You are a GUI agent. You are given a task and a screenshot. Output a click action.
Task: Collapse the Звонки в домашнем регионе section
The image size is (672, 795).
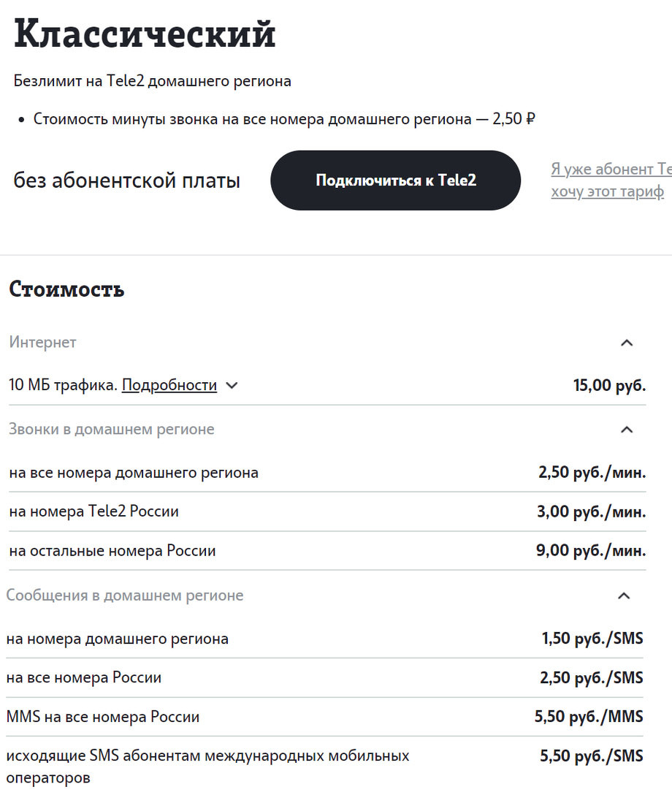627,430
